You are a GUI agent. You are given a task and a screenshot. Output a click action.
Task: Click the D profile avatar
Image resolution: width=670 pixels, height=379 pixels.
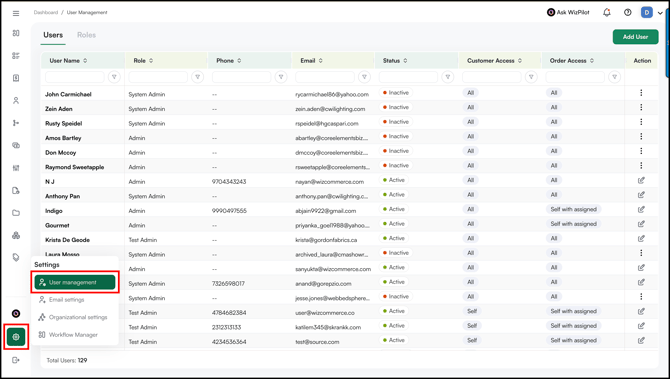coord(646,12)
